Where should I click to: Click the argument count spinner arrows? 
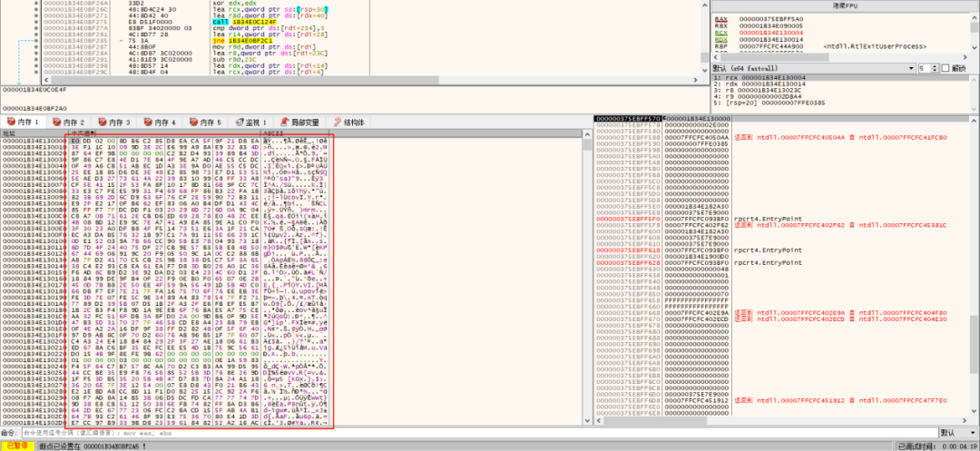click(x=936, y=67)
